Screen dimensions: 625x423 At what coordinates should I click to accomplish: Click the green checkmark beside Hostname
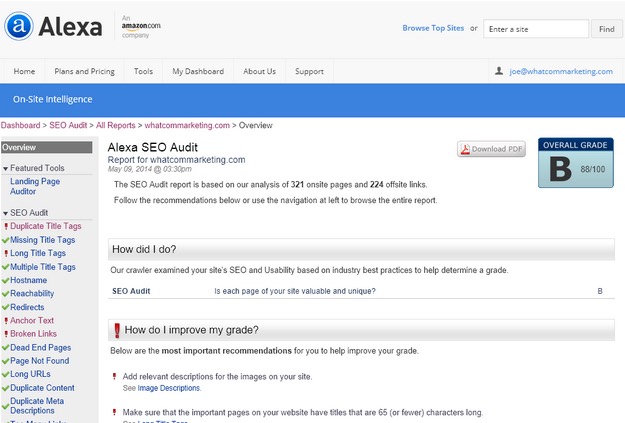[x=6, y=281]
